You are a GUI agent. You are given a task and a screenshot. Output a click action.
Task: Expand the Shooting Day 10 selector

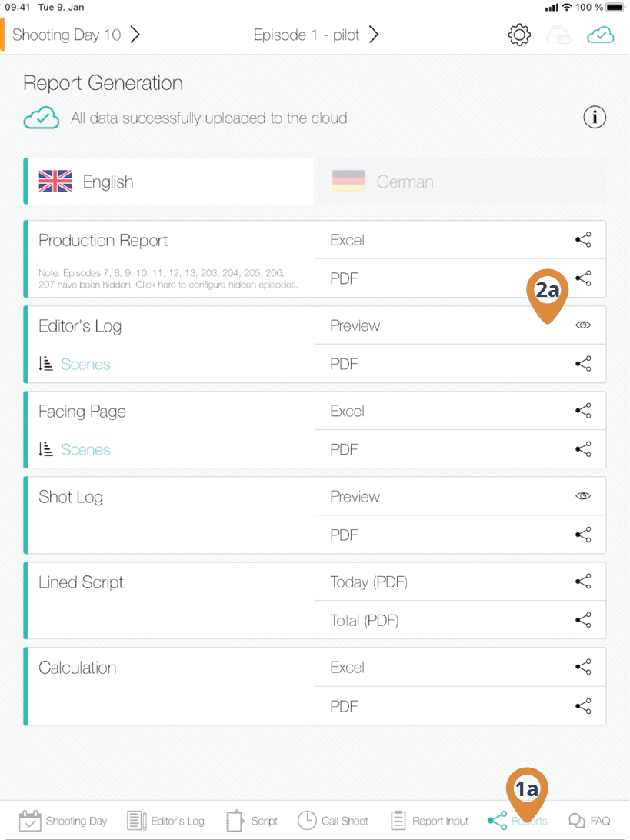(x=76, y=35)
